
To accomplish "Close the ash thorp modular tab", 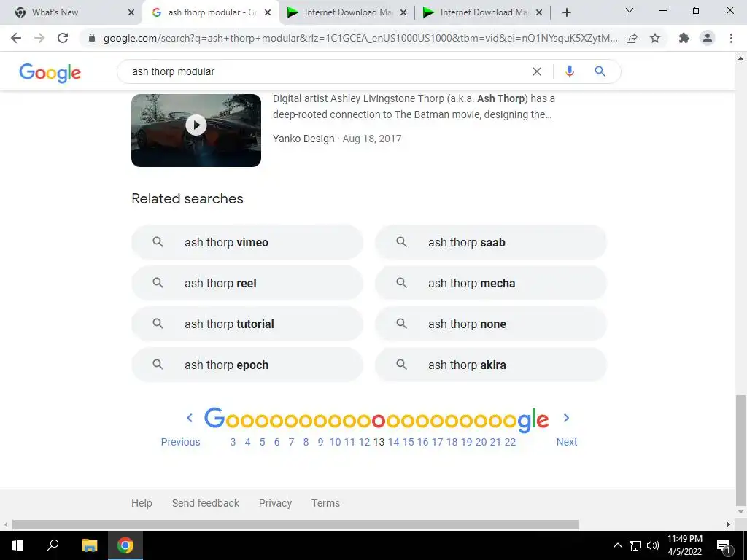I will tap(268, 12).
